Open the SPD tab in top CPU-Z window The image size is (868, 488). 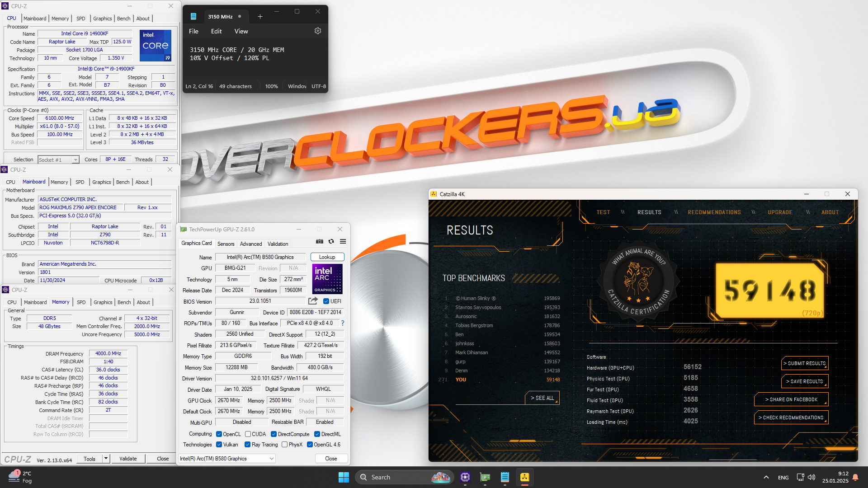click(80, 19)
